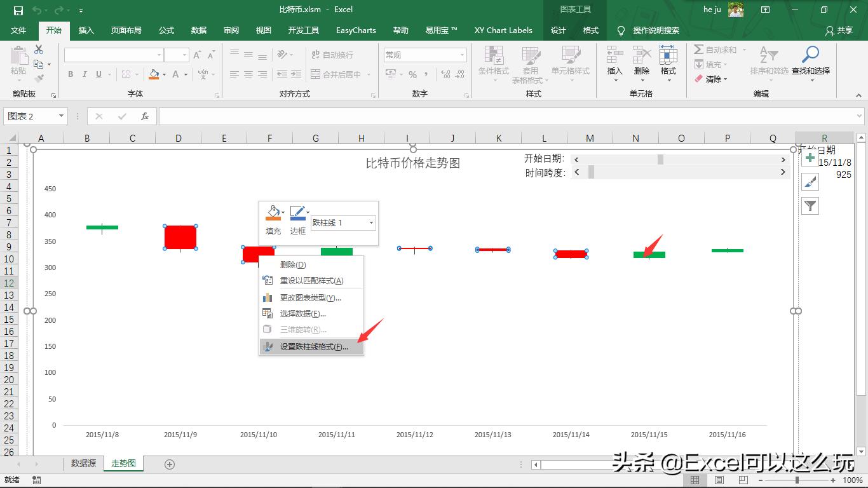Toggle italic formatting

click(x=85, y=74)
